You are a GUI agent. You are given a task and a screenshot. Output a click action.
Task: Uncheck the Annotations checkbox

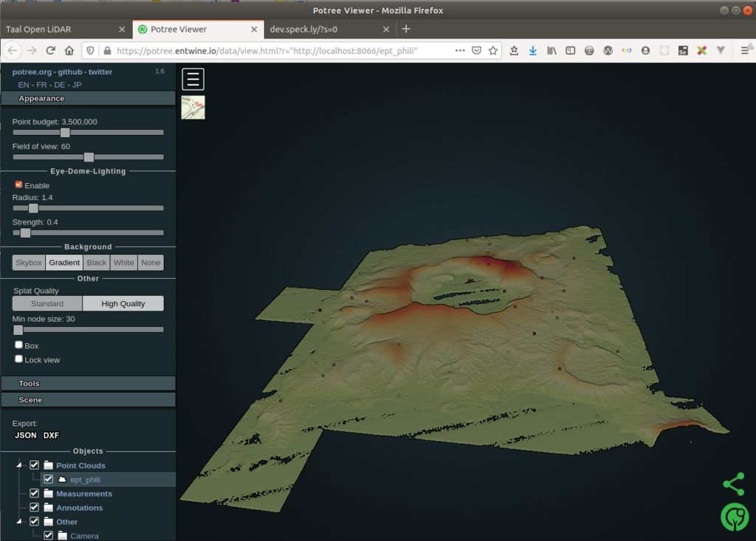[34, 507]
